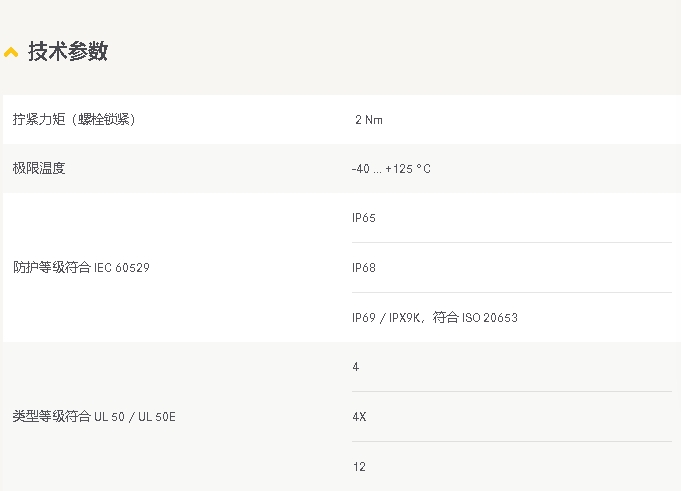This screenshot has width=681, height=491.
Task: Click the +125 temperature upper limit
Action: pos(399,168)
